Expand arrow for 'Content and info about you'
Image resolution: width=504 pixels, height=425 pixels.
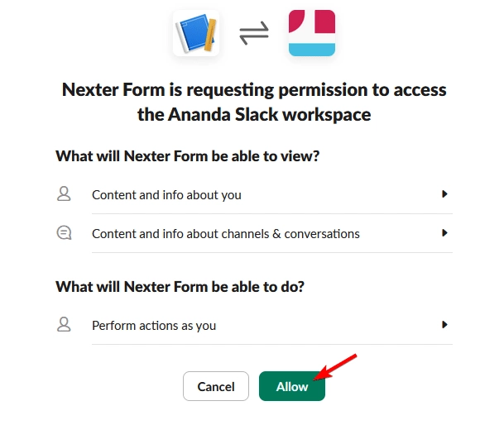444,194
